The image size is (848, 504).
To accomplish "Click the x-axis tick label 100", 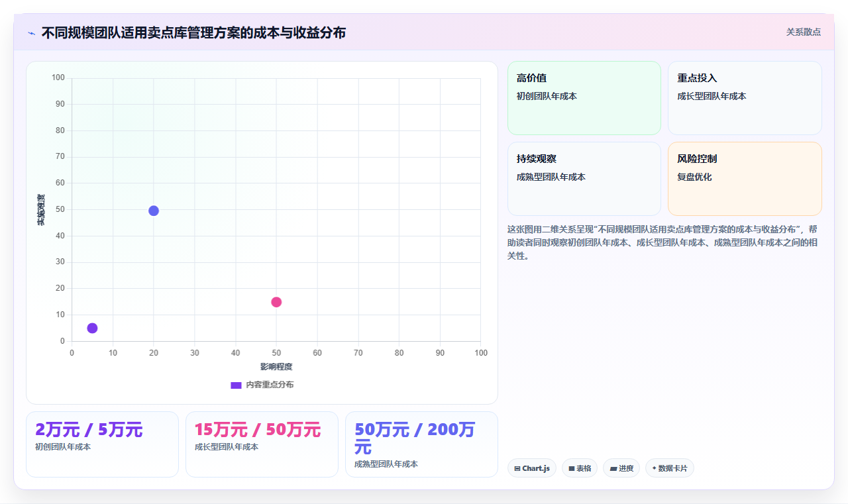I will coord(481,353).
